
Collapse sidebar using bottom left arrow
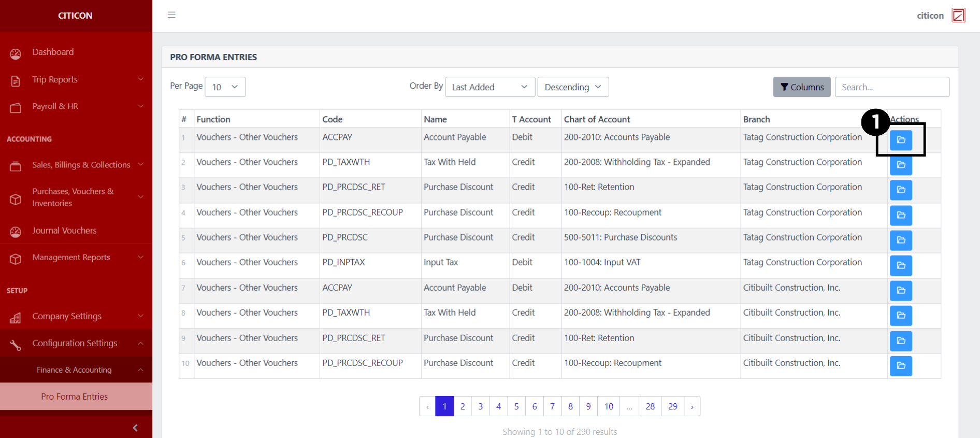click(135, 428)
